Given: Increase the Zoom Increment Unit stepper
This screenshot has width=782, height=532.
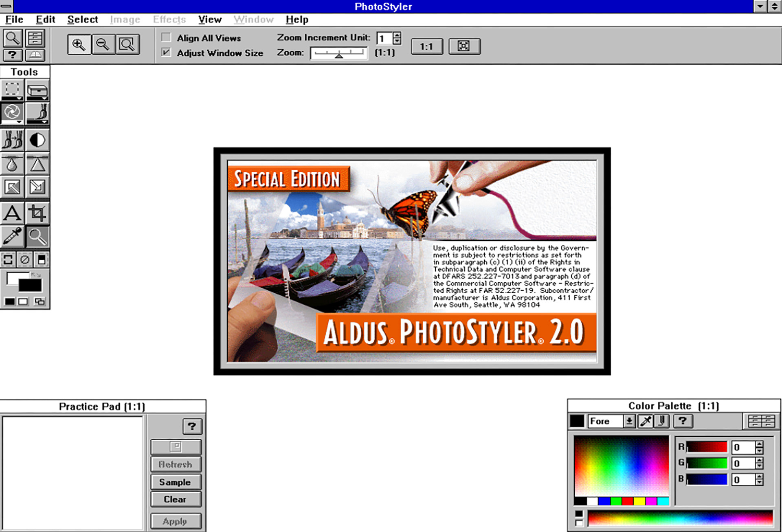Looking at the screenshot, I should click(x=397, y=35).
